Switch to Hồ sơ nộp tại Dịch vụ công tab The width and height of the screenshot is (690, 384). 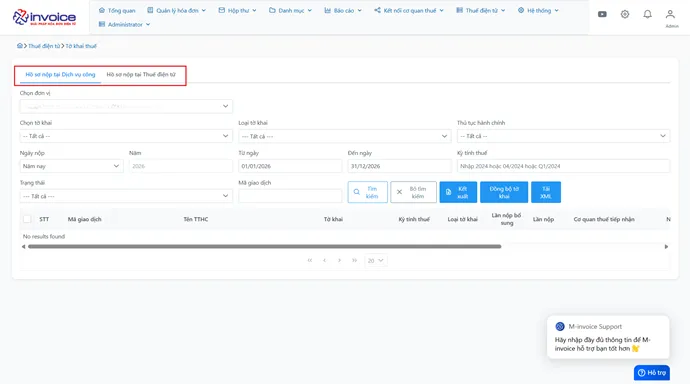coord(60,74)
